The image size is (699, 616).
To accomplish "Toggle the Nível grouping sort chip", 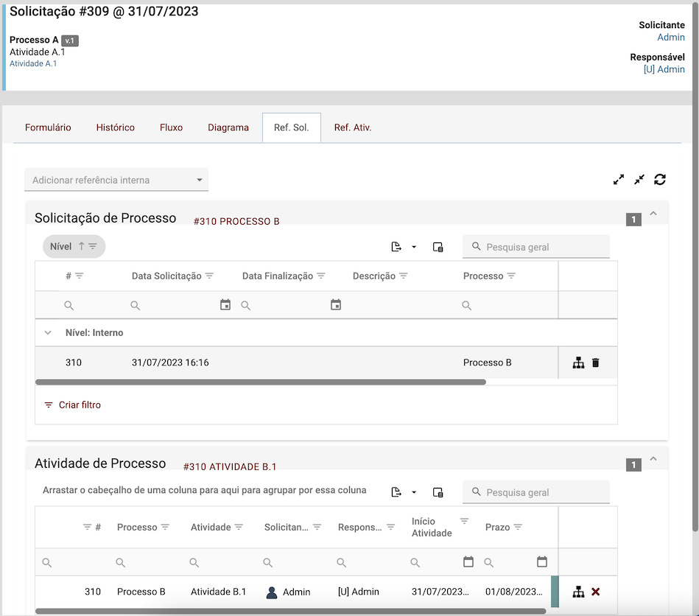I will [x=74, y=247].
